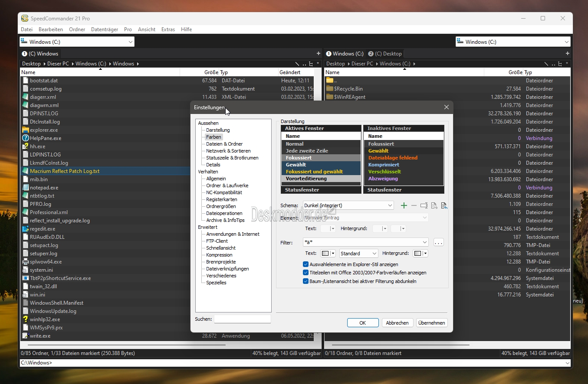588x384 pixels.
Task: Click OK in the Einstellungen dialog
Action: pos(363,323)
